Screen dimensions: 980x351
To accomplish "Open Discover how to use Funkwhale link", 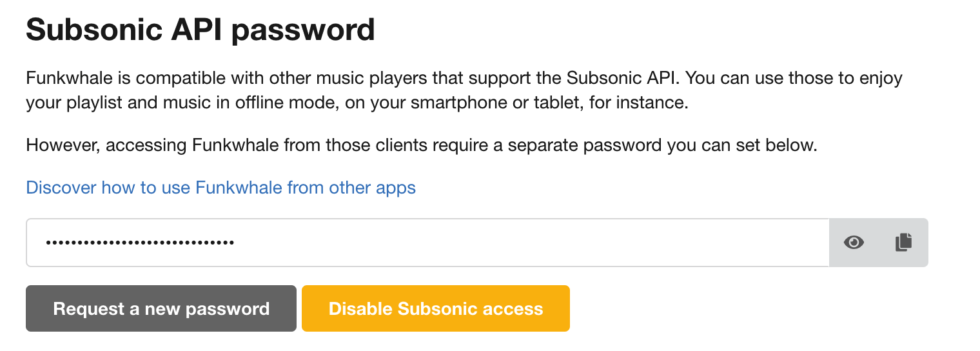I will [220, 188].
